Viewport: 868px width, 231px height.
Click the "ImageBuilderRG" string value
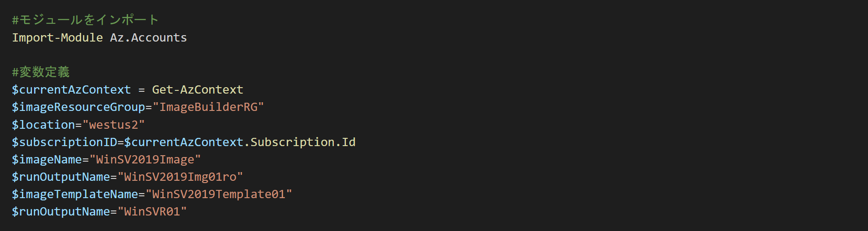point(208,107)
